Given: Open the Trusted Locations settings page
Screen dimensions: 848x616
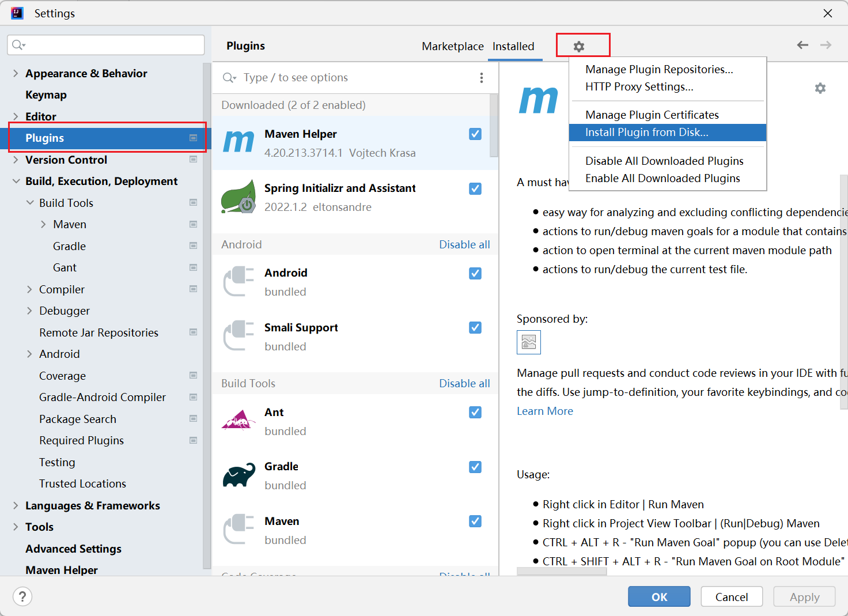Looking at the screenshot, I should 82,483.
